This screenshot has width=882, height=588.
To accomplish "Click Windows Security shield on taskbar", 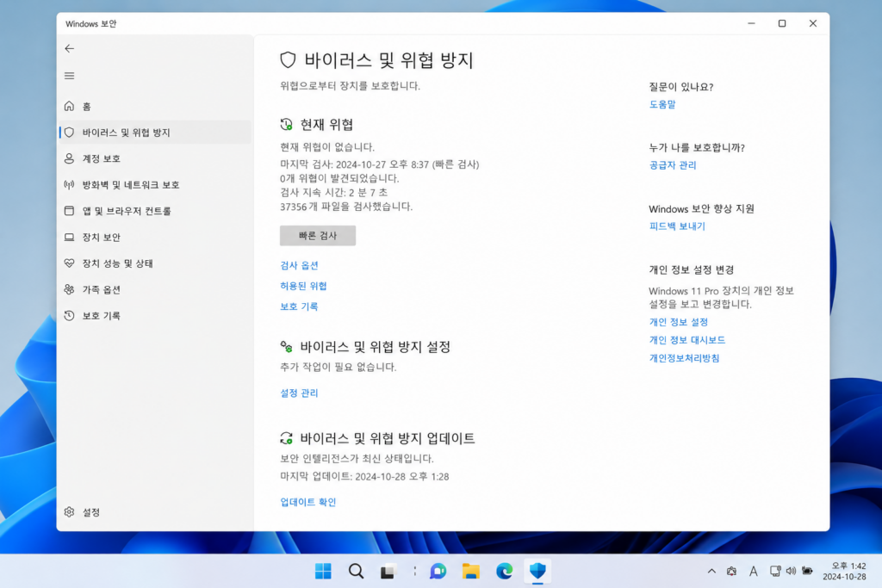I will tap(537, 571).
